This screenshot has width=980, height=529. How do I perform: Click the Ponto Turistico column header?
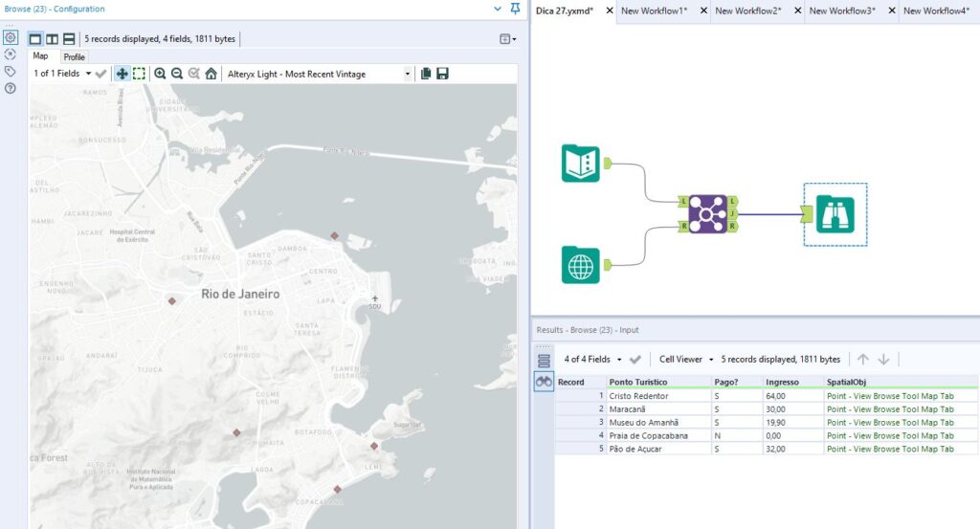[x=658, y=383]
